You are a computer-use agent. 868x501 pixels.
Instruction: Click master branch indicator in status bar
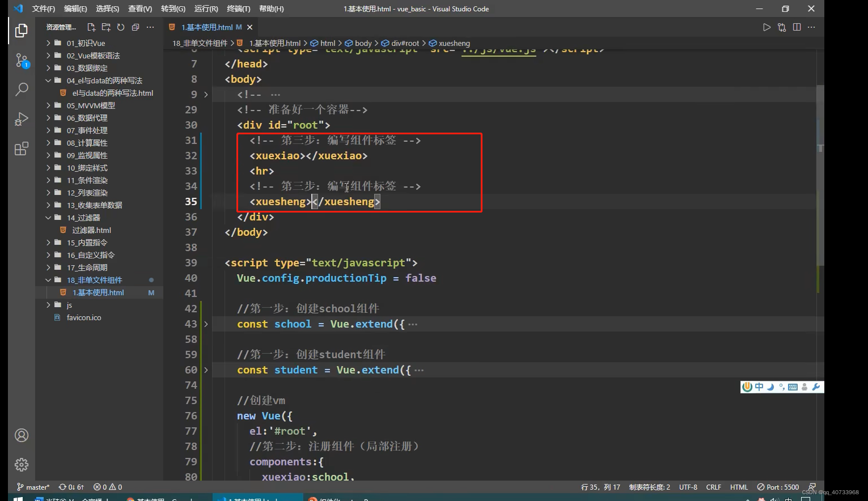tap(33, 487)
